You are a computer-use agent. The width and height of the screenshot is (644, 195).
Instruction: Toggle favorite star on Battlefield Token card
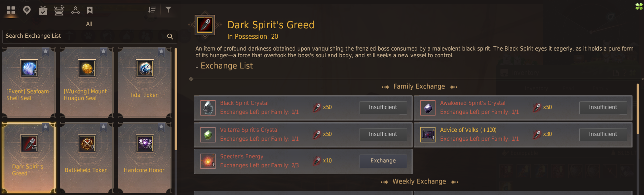103,127
